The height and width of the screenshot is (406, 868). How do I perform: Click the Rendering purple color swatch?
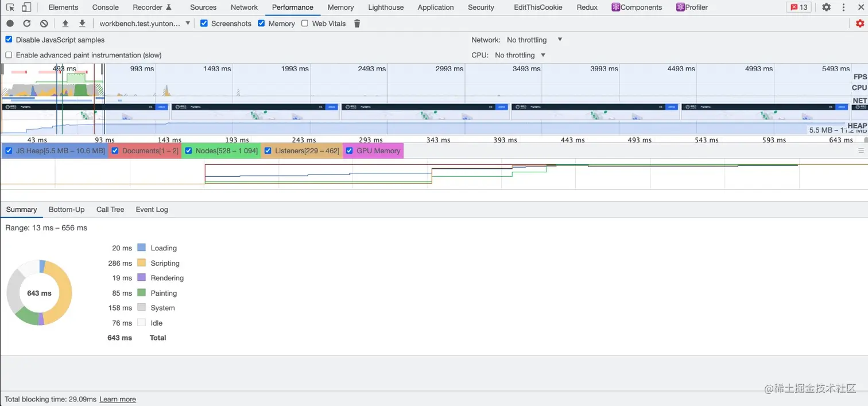coord(142,277)
